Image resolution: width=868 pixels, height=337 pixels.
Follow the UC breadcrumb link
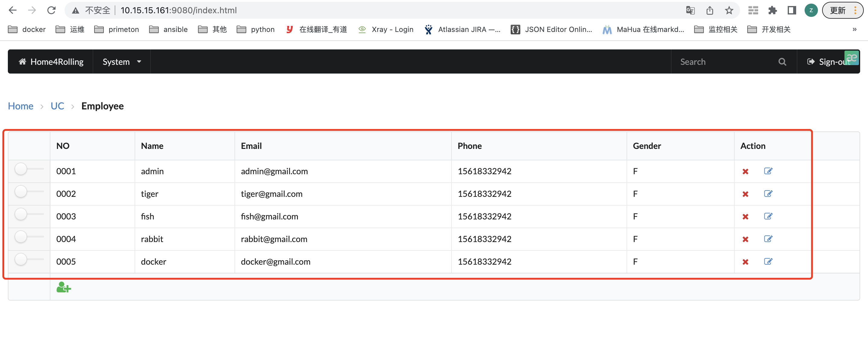tap(57, 106)
